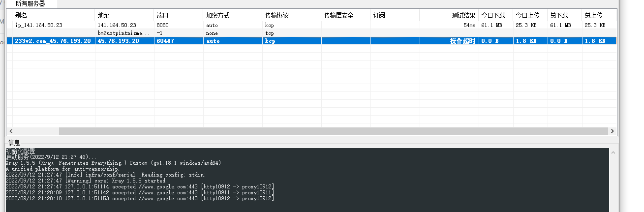The image size is (644, 212).
Task: Click log line 'Reading config: stdin'
Action: coord(106,175)
